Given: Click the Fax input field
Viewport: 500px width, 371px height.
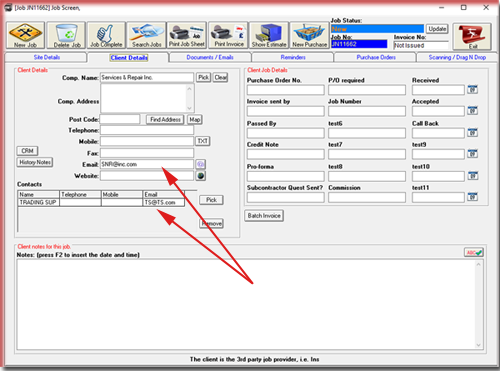Looking at the screenshot, I should click(x=147, y=153).
